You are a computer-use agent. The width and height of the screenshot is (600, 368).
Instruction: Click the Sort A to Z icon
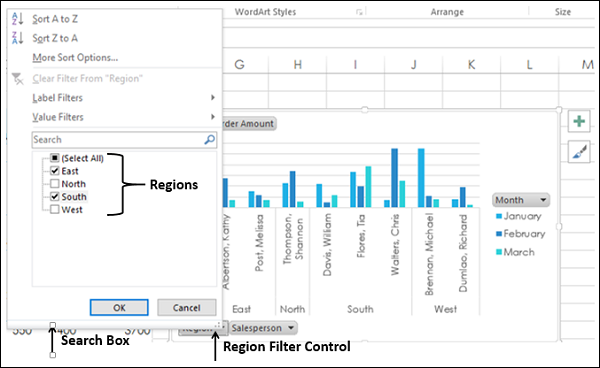coord(18,18)
